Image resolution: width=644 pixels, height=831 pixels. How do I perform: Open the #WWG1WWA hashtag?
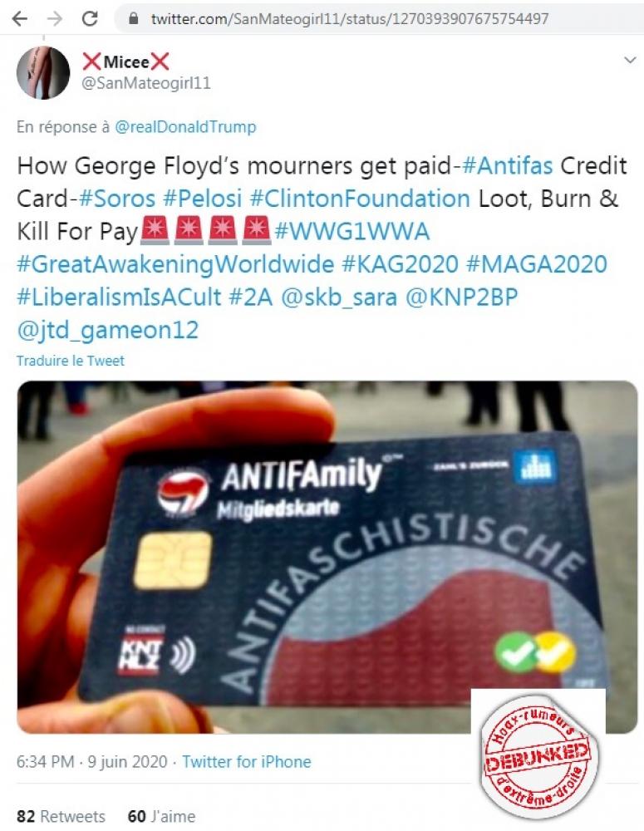[x=352, y=232]
